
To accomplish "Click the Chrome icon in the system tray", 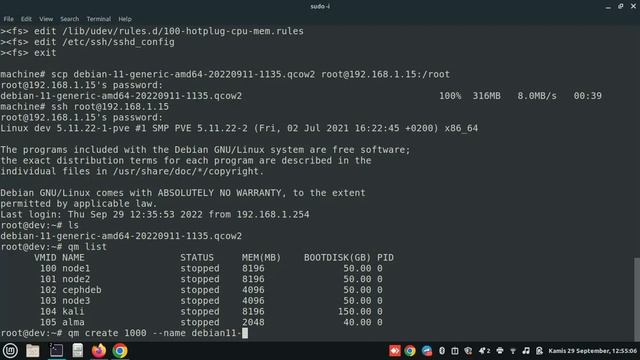I will tap(410, 351).
